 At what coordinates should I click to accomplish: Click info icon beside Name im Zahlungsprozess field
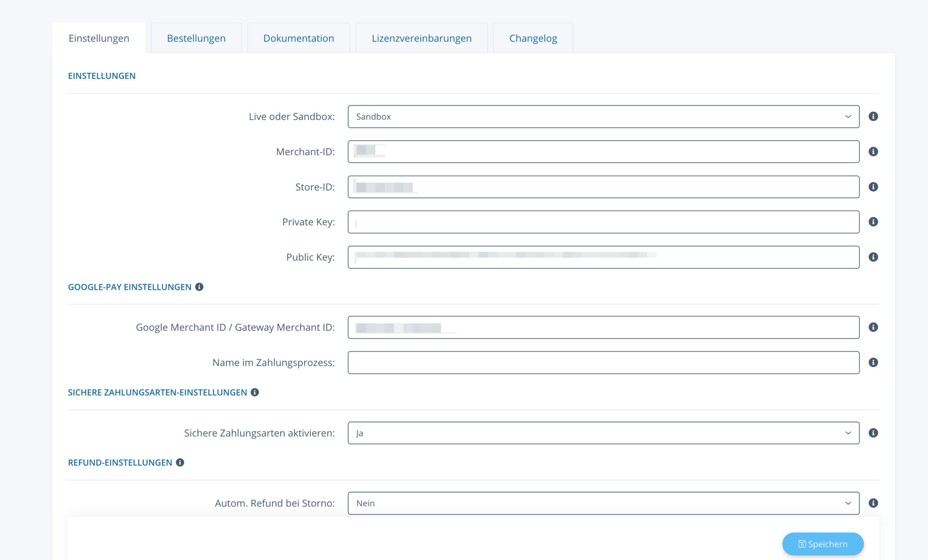click(x=873, y=363)
